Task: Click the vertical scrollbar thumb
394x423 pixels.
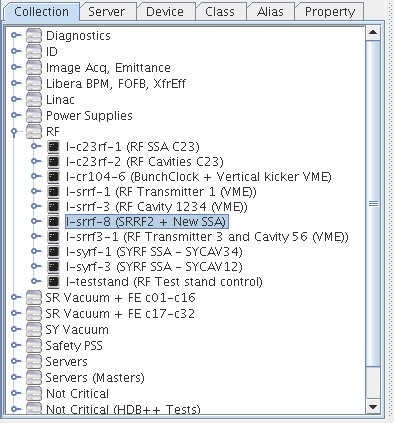Action: click(x=373, y=203)
